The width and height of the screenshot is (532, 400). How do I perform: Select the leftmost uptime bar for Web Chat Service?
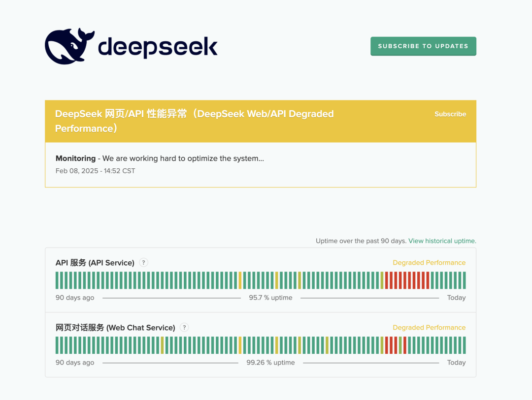pos(57,345)
